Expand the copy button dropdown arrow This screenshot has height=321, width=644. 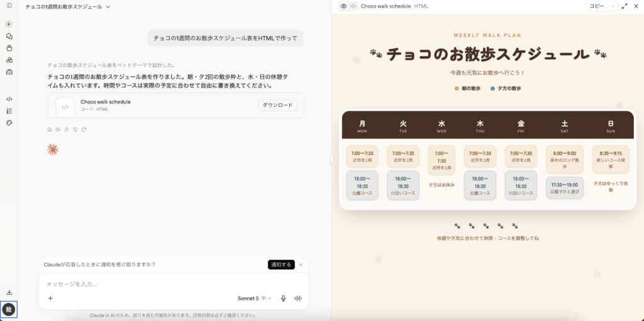[613, 6]
